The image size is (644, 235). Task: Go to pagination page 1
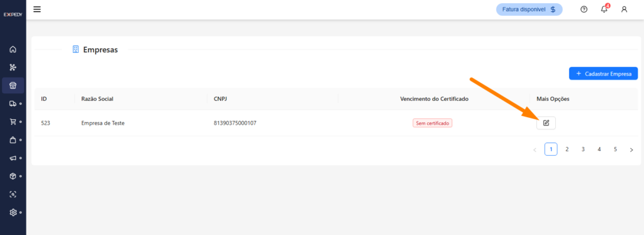click(551, 149)
